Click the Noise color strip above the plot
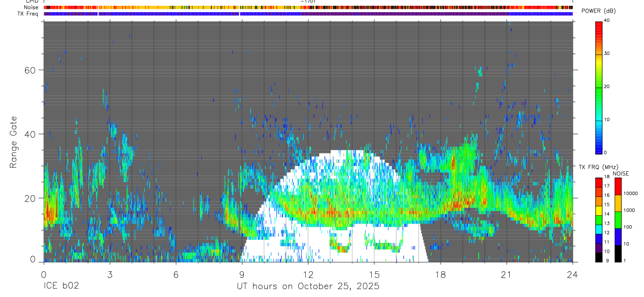This screenshot has width=644, height=297. point(308,7)
